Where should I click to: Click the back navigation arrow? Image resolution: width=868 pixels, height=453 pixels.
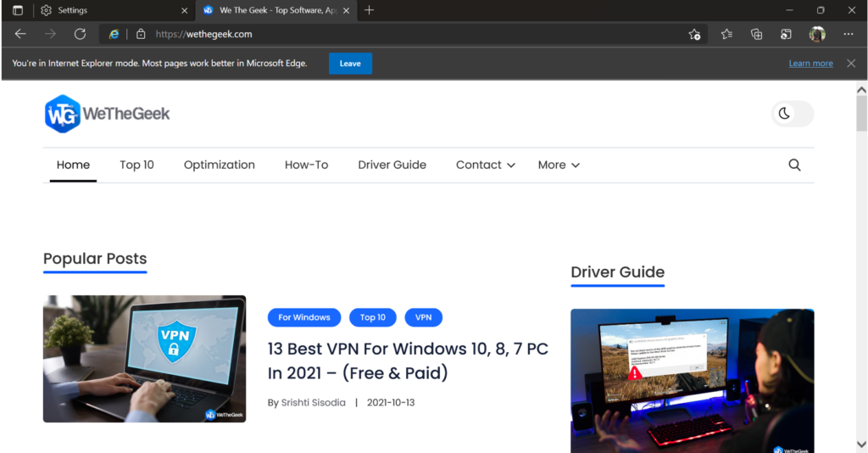[x=20, y=34]
